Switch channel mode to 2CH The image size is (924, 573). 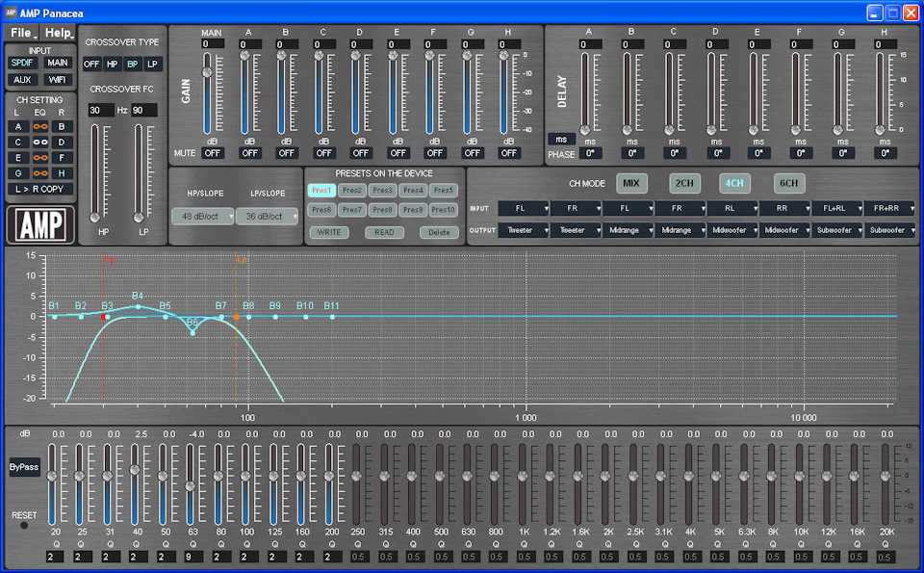pyautogui.click(x=684, y=183)
